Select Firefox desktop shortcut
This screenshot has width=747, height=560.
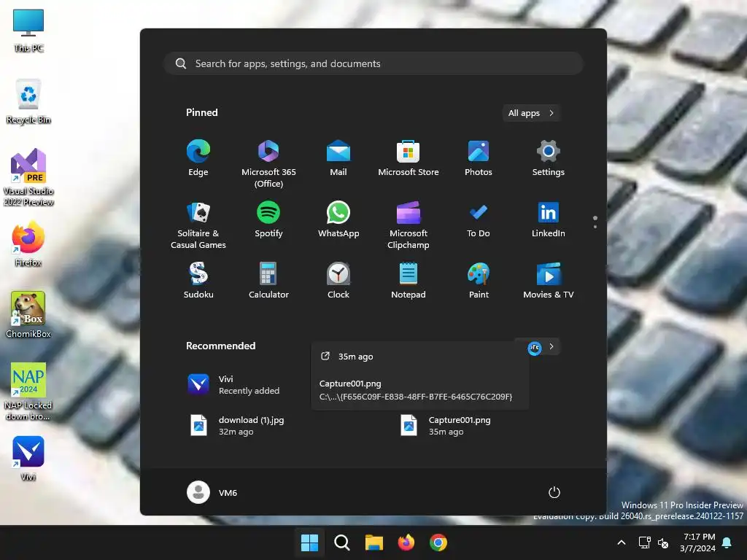pos(28,244)
